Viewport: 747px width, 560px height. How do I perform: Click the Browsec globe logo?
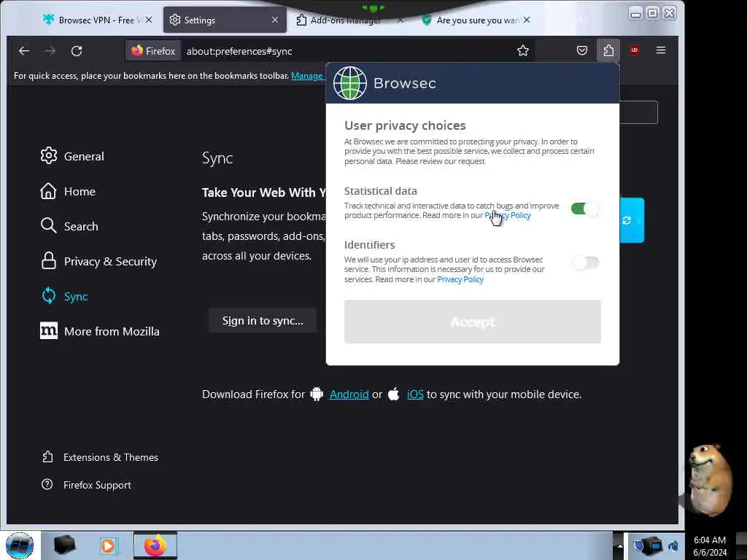coord(350,83)
